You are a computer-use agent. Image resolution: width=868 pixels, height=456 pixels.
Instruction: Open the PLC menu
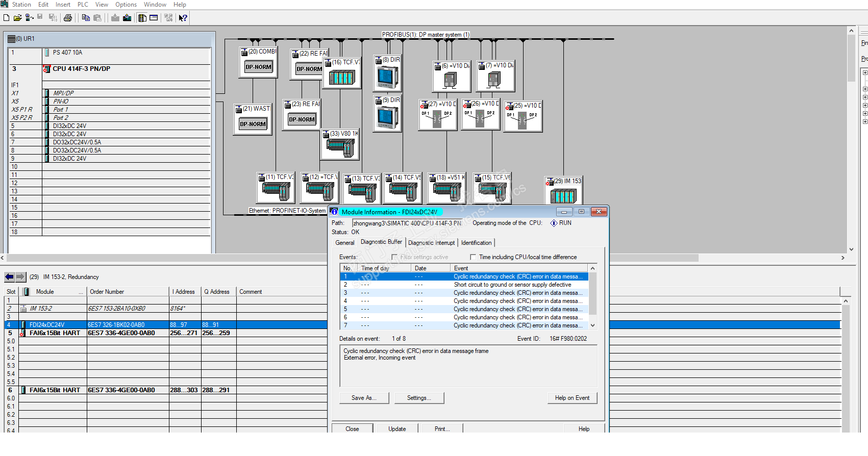83,5
